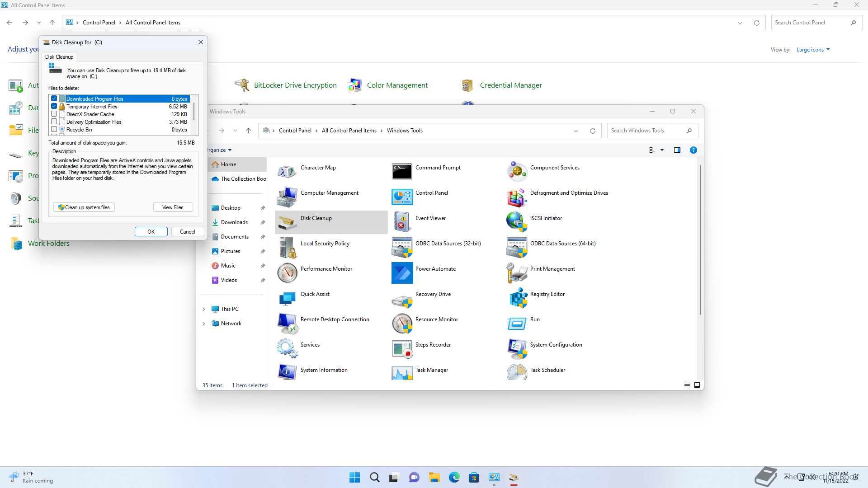Expand the Network tree node
This screenshot has width=868, height=488.
pos(203,324)
